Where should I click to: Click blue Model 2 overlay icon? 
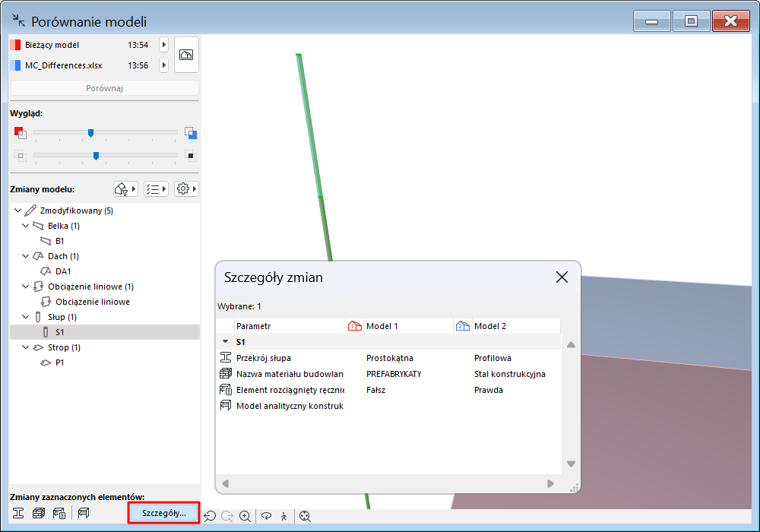point(191,133)
